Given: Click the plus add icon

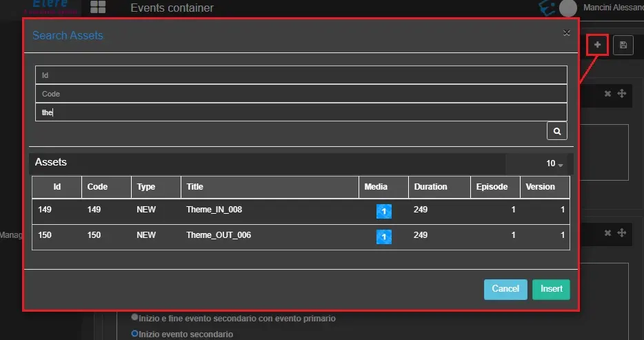Looking at the screenshot, I should (x=598, y=45).
